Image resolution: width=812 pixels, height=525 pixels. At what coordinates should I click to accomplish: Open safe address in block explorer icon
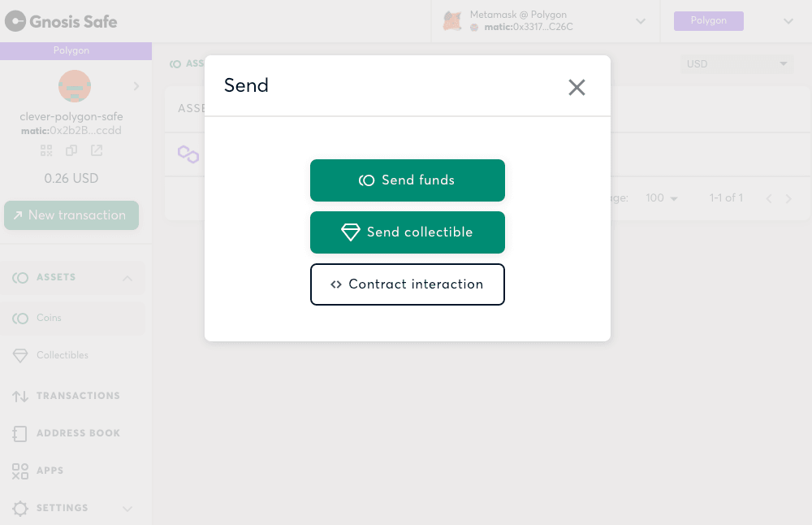[97, 151]
